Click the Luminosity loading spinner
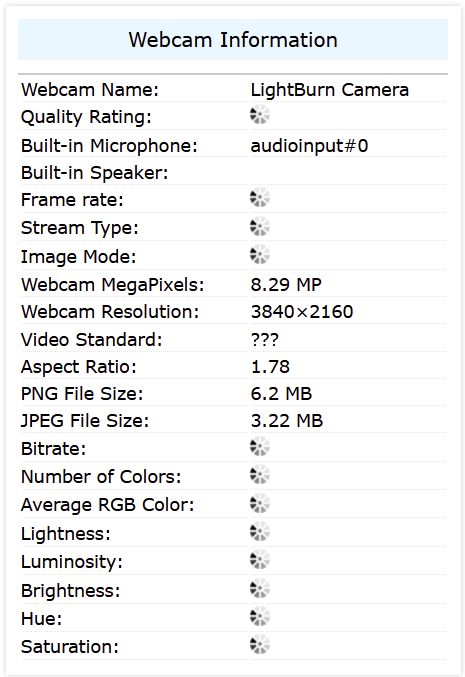This screenshot has height=677, width=465. pyautogui.click(x=259, y=560)
